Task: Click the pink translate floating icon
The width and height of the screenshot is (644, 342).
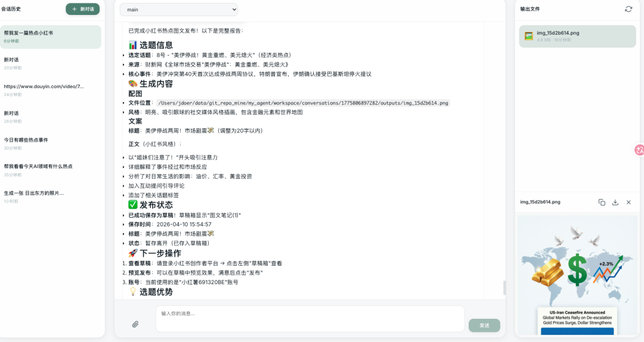Action: click(639, 151)
